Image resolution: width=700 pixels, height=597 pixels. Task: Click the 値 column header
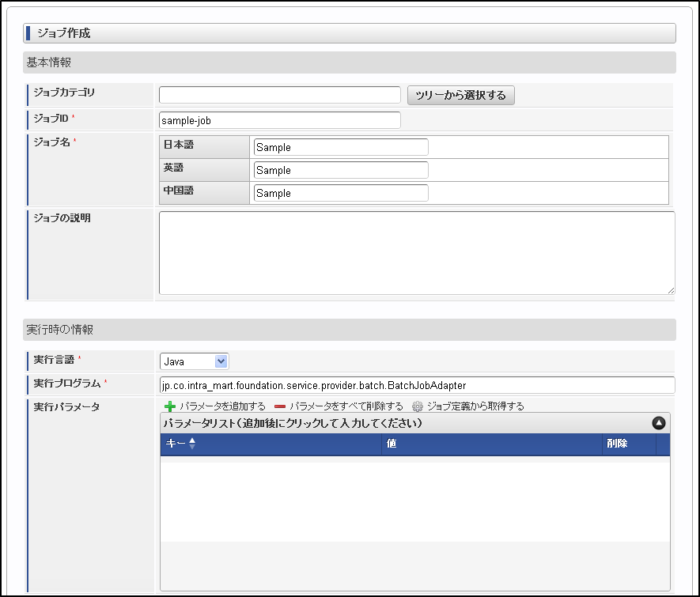click(491, 444)
